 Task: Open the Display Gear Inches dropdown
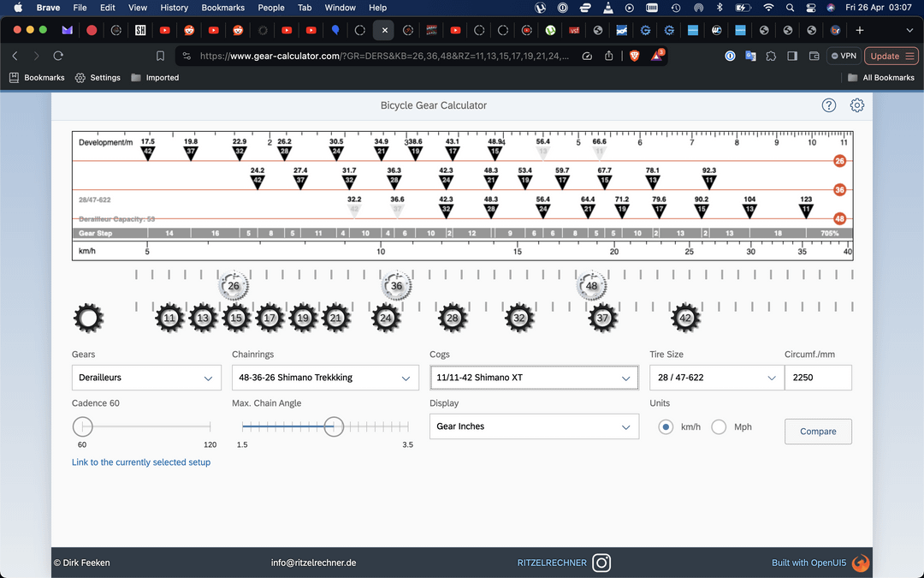(534, 426)
